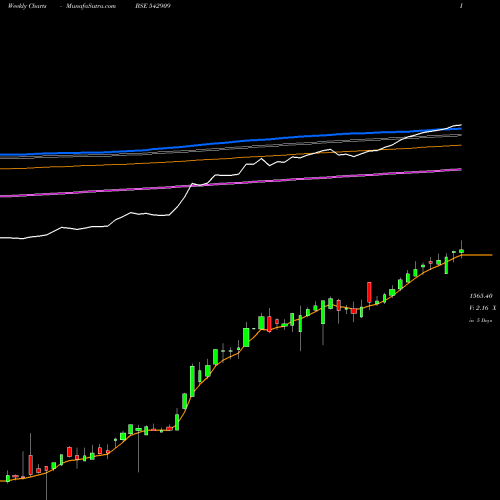Click the "MunafaSutra.com" text in the header
Image resolution: width=500 pixels, height=500 pixels.
tap(91, 6)
